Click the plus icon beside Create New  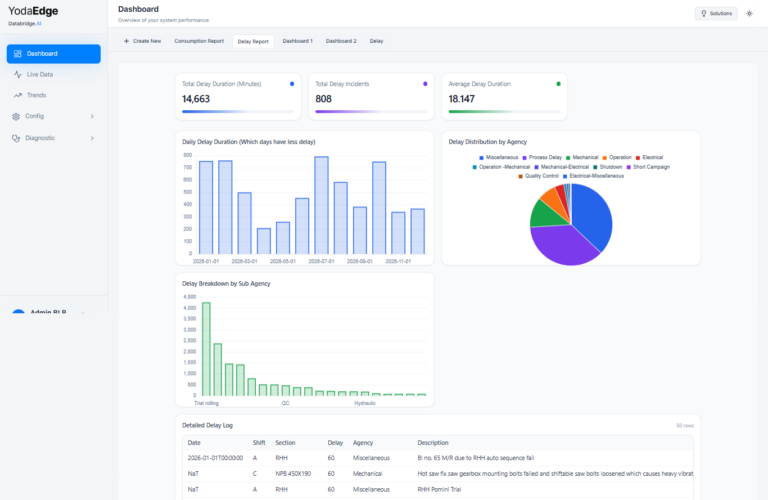pos(126,41)
